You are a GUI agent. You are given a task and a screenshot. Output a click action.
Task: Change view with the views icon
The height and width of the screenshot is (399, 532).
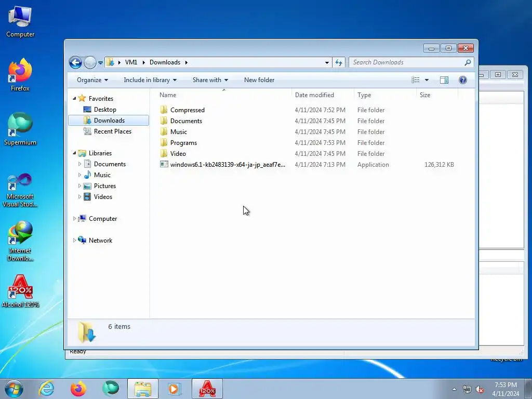[415, 80]
